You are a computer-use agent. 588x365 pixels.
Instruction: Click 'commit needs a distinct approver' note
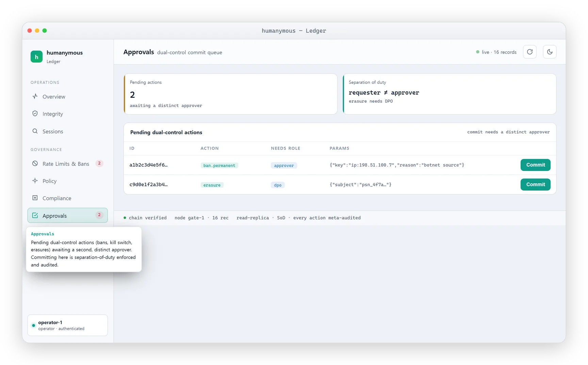coord(508,132)
